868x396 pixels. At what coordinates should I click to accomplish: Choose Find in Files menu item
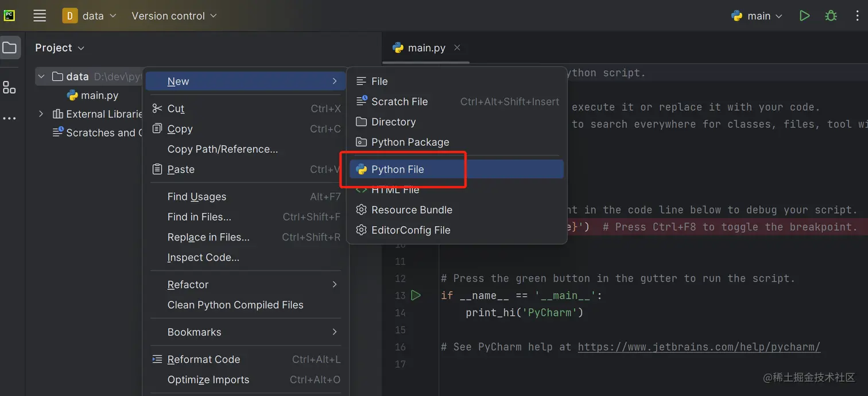[x=245, y=216]
